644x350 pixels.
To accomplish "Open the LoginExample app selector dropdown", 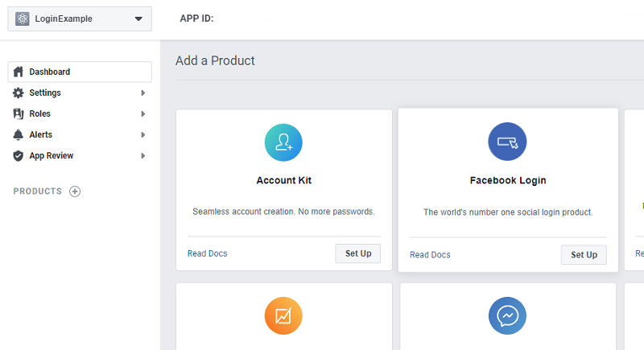I will pyautogui.click(x=80, y=19).
